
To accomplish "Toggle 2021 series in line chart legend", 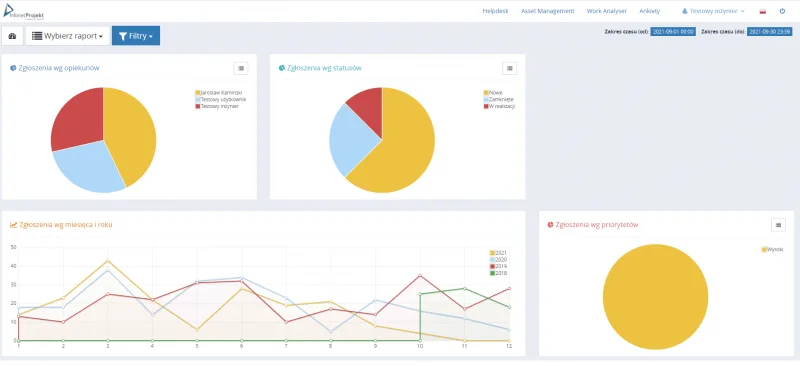I will [x=498, y=253].
